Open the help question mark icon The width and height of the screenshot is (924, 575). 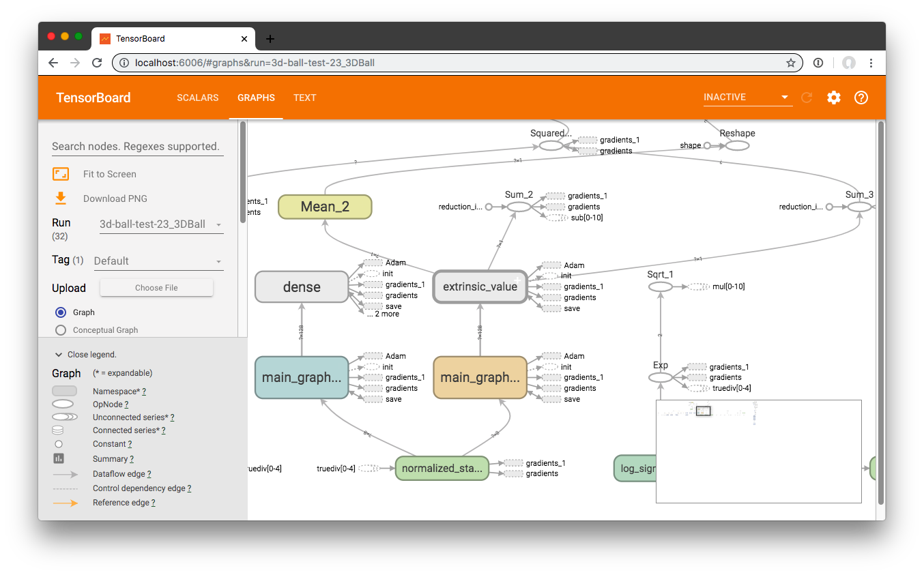tap(861, 98)
